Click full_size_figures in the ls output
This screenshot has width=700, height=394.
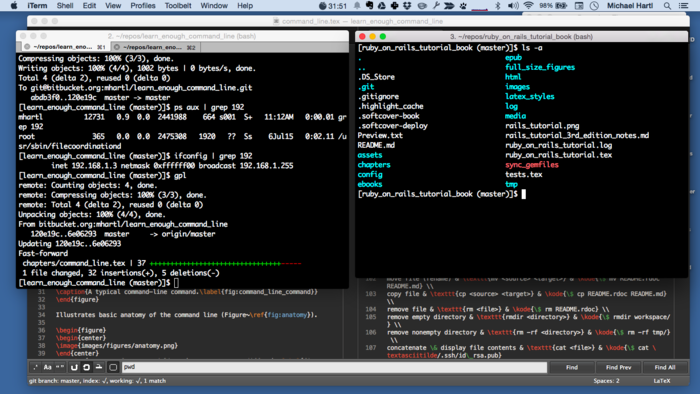point(540,67)
